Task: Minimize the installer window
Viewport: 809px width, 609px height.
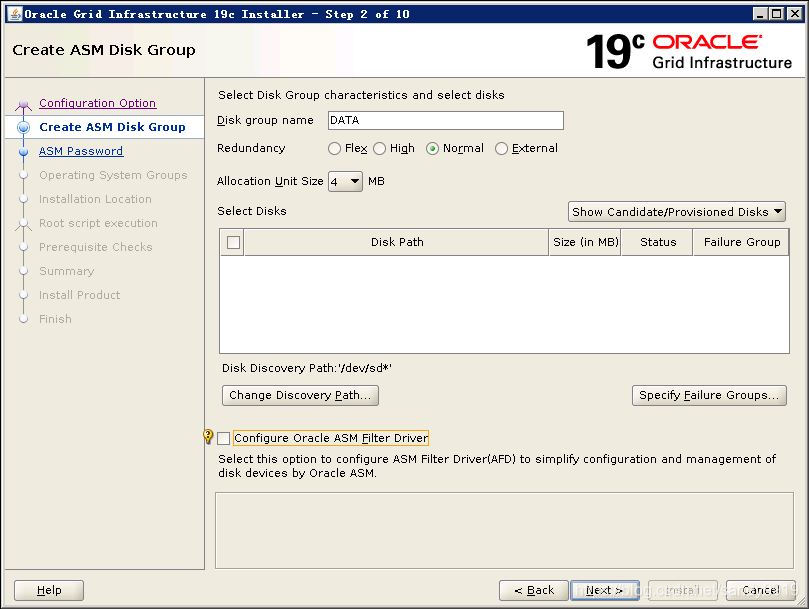Action: [759, 14]
